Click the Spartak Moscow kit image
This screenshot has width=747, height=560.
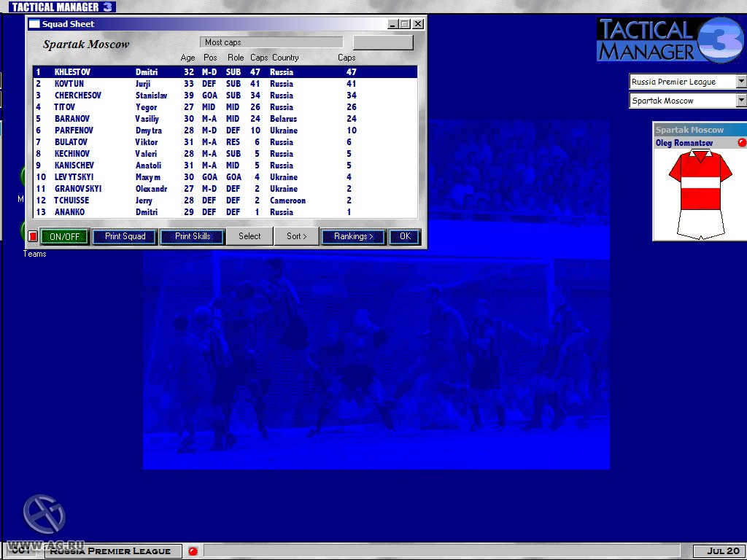pyautogui.click(x=700, y=194)
